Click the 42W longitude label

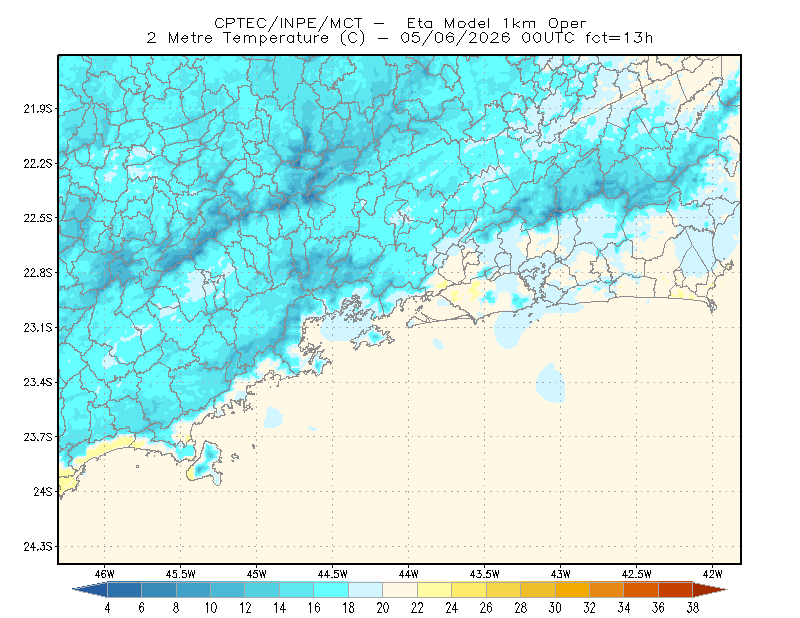click(712, 574)
